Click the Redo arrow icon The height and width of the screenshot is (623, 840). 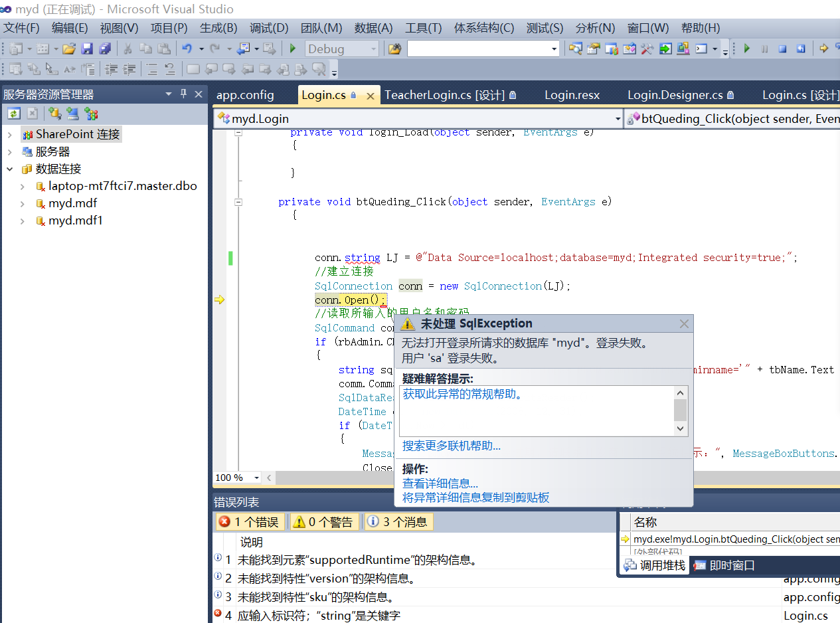[215, 48]
